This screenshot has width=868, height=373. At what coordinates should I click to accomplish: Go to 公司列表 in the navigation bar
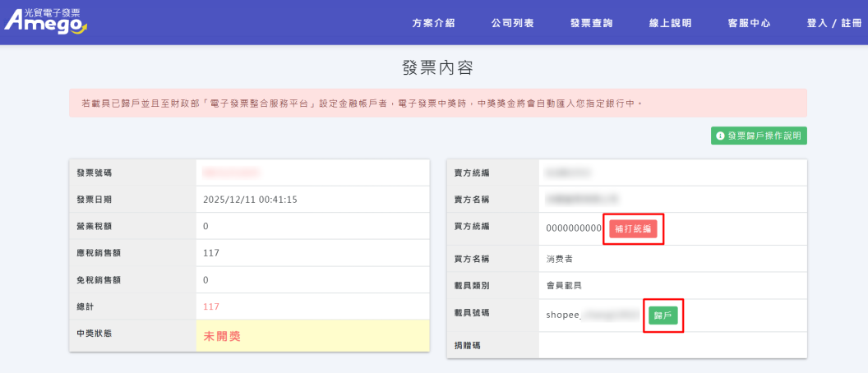pos(513,23)
